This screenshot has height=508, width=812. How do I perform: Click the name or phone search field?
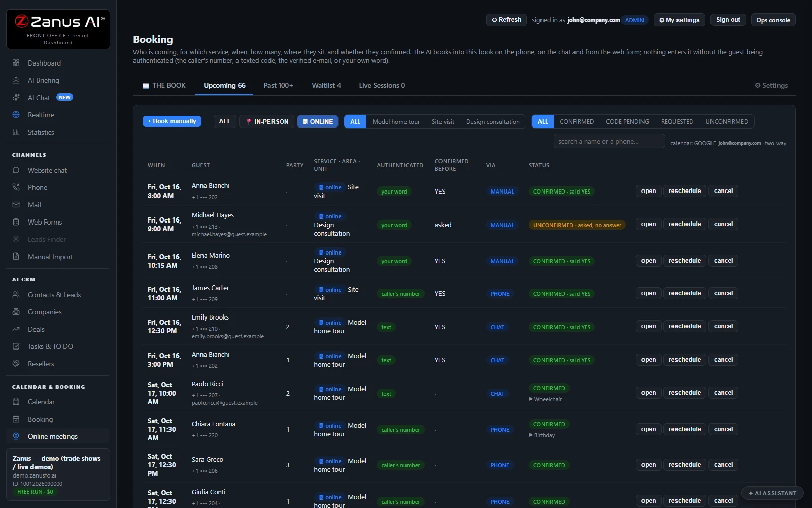[x=609, y=141]
